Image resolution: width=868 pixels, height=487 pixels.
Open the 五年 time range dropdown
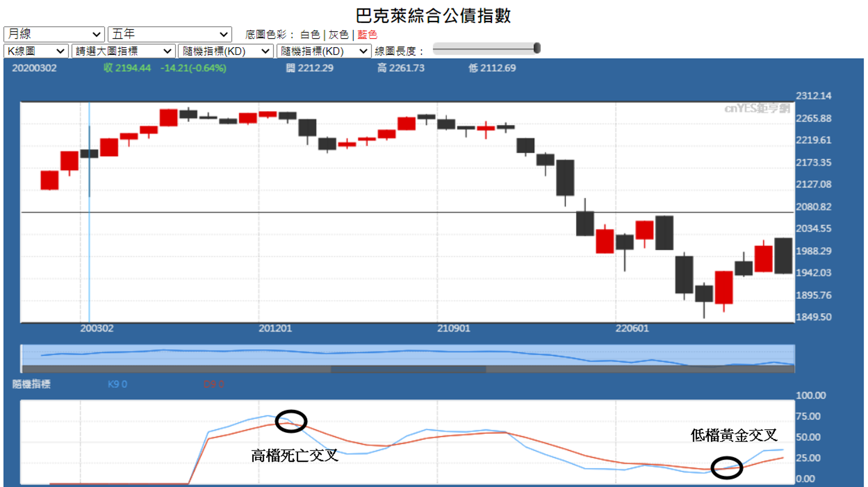(x=170, y=34)
